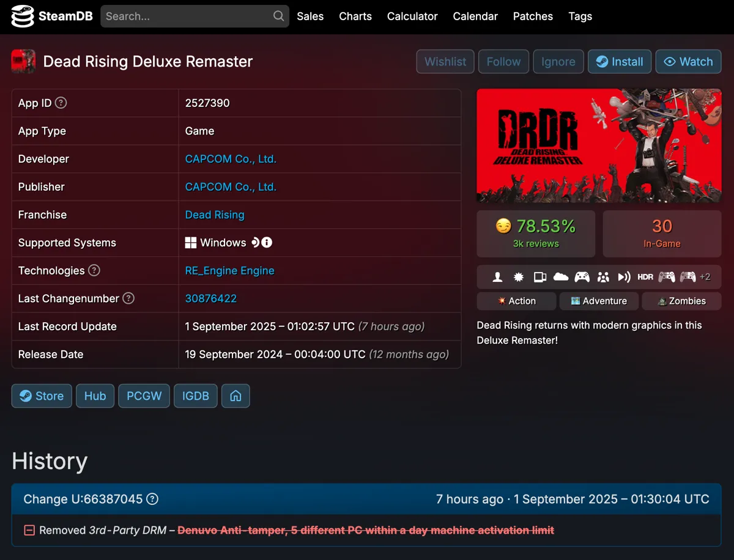The height and width of the screenshot is (560, 734).
Task: Click the App ID help question mark
Action: (x=60, y=103)
